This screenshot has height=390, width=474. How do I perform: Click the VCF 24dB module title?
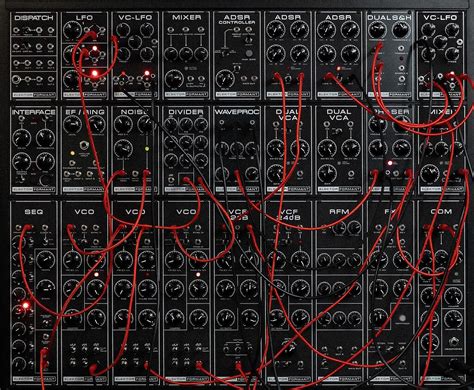[x=288, y=214]
